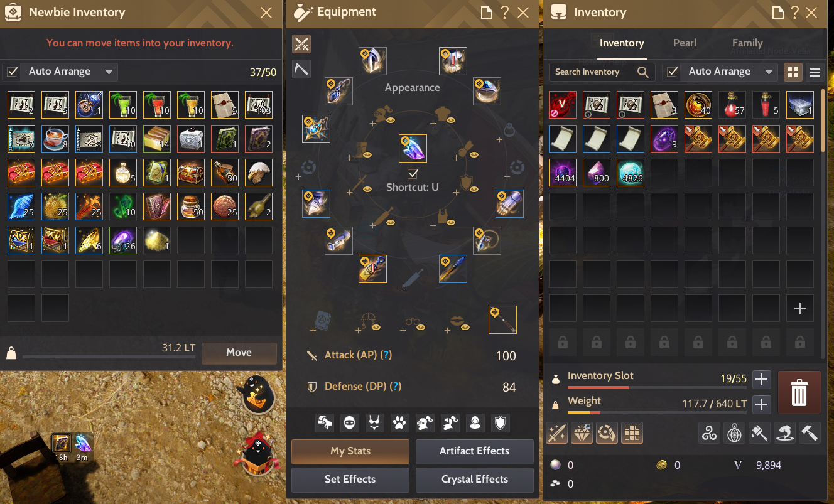The height and width of the screenshot is (504, 834).
Task: Uncheck the checkbox above Shortcut: U
Action: click(413, 174)
